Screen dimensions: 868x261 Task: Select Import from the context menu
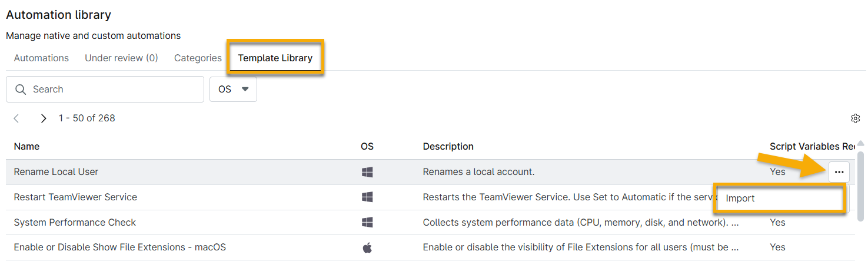[x=740, y=199]
